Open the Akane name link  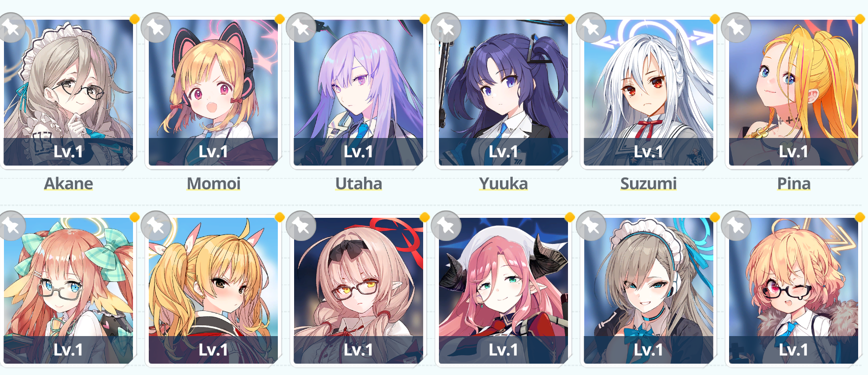tap(68, 184)
